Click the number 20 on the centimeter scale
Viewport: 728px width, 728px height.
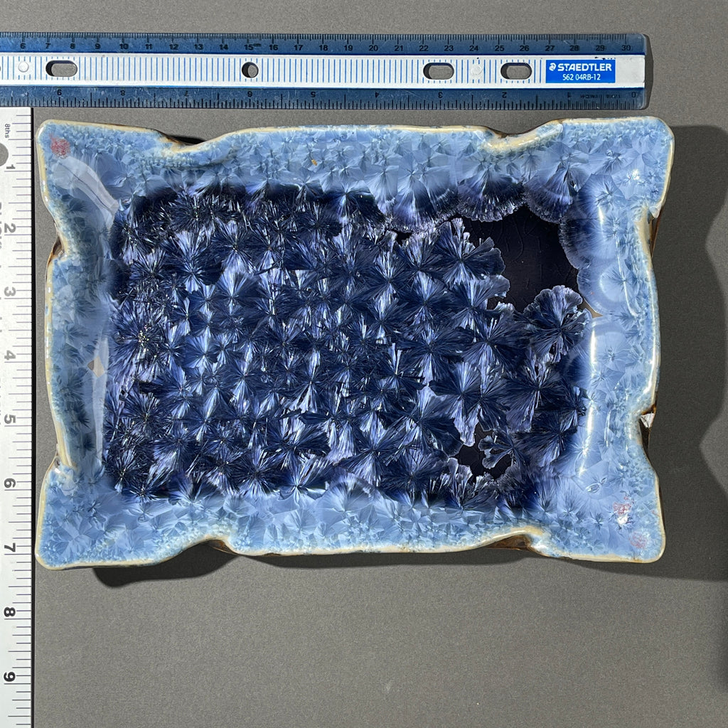pyautogui.click(x=373, y=48)
